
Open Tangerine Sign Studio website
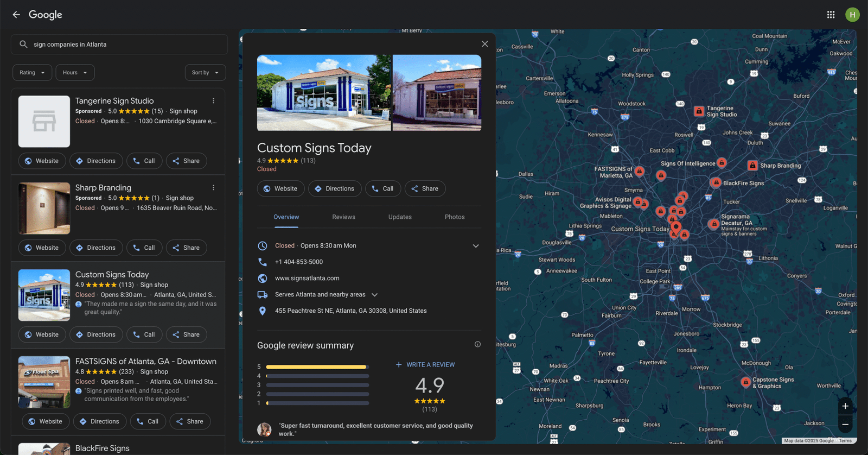pos(42,161)
